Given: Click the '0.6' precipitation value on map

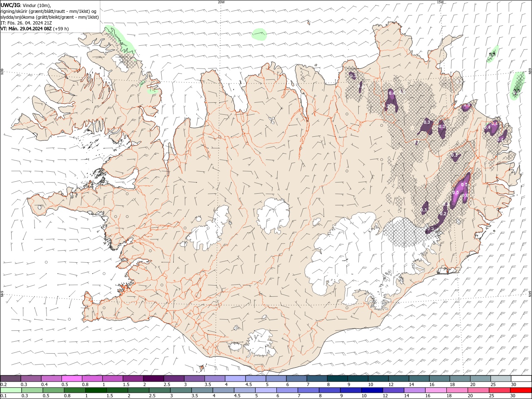Looking at the screenshot, I should [465, 195].
